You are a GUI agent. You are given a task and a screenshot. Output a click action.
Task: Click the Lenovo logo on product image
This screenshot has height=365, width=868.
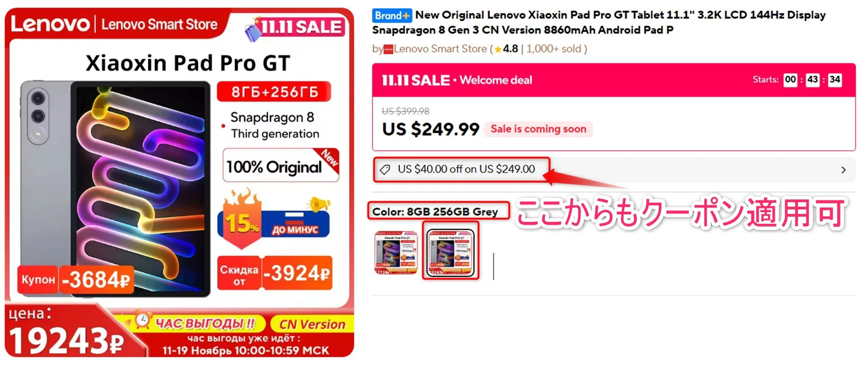(x=50, y=24)
